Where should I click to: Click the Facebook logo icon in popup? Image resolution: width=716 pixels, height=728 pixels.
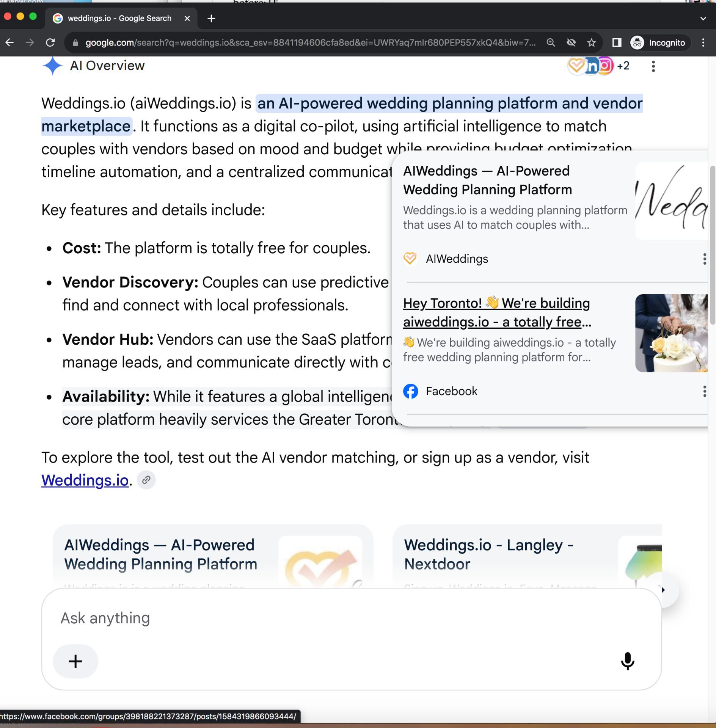tap(410, 391)
